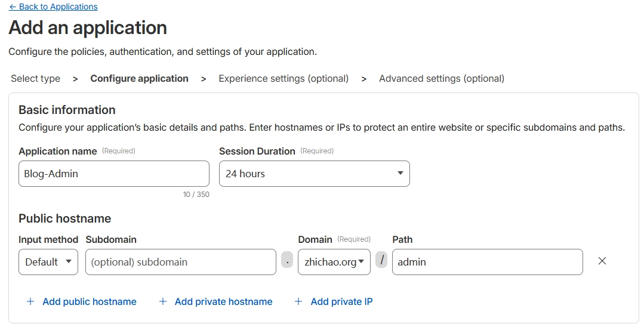The width and height of the screenshot is (644, 327).
Task: Open the Domain dropdown showing zhichao.org
Action: pyautogui.click(x=334, y=262)
